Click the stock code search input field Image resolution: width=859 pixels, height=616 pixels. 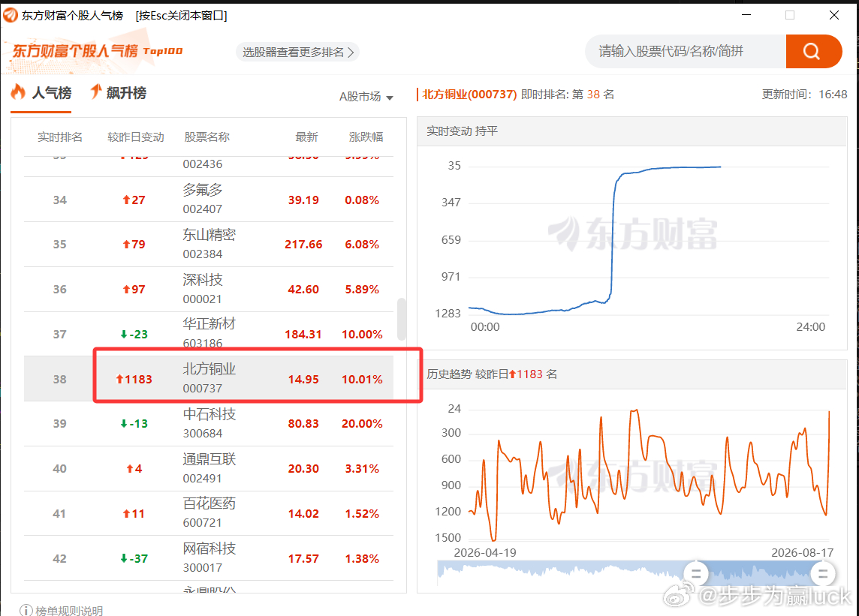point(686,52)
